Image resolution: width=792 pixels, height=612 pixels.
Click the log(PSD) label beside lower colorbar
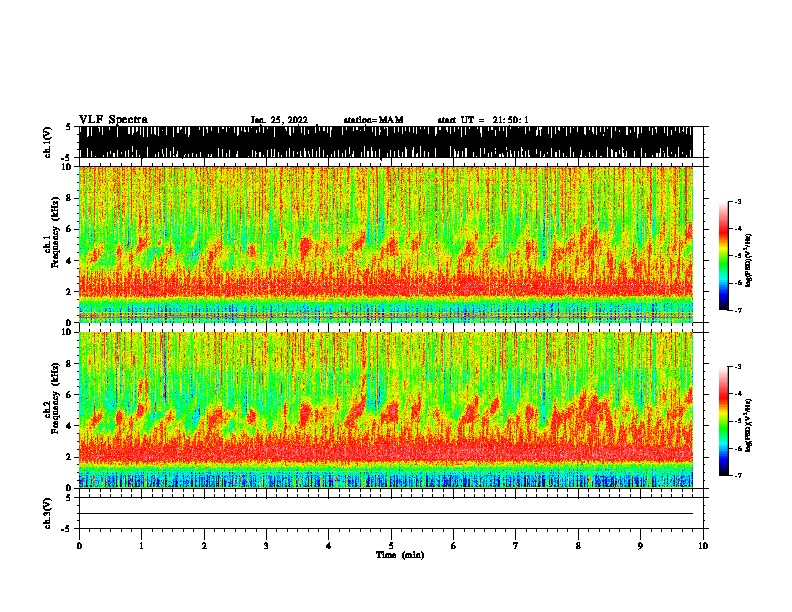click(749, 426)
